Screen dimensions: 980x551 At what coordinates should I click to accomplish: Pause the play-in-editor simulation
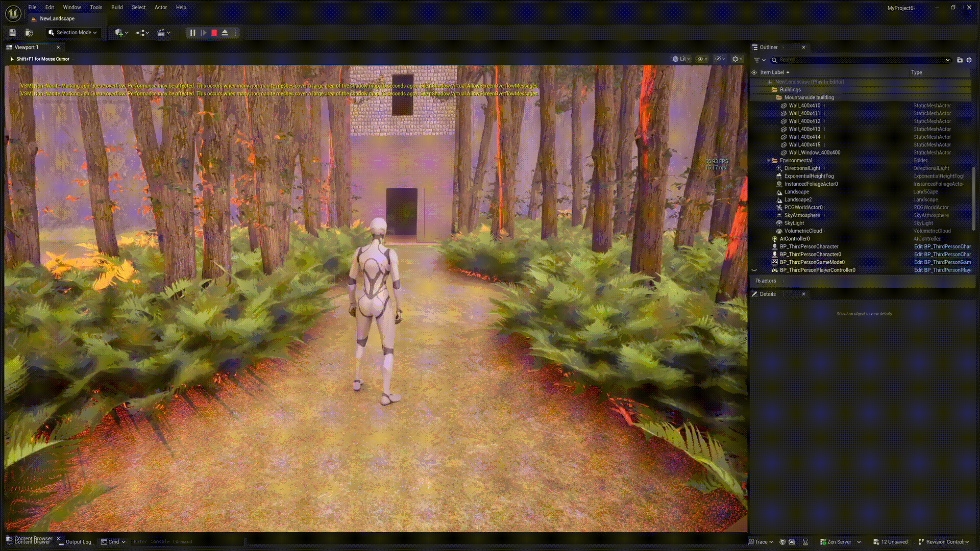(x=192, y=33)
